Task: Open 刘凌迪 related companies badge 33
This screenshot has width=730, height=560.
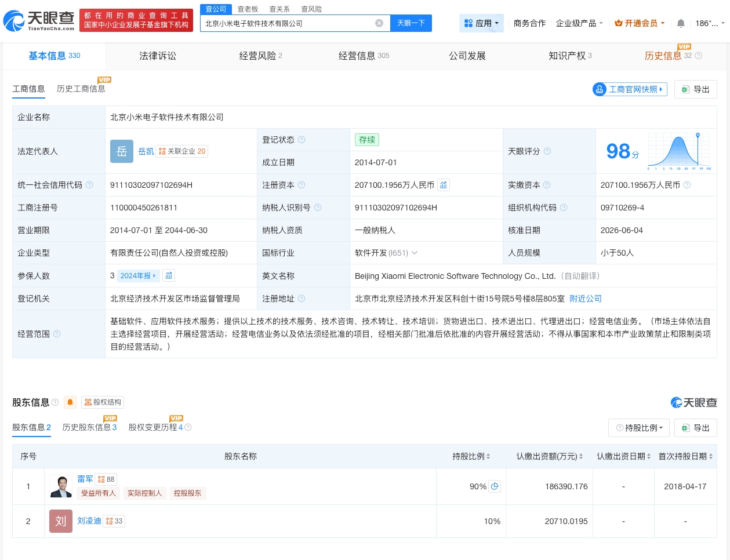Action: coord(114,521)
